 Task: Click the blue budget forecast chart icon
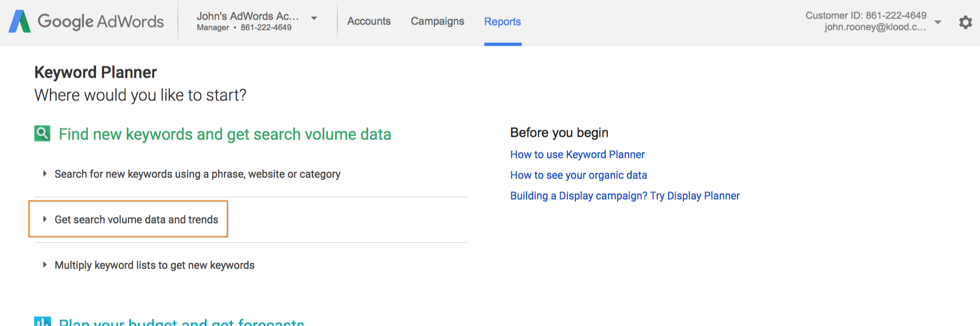(42, 322)
